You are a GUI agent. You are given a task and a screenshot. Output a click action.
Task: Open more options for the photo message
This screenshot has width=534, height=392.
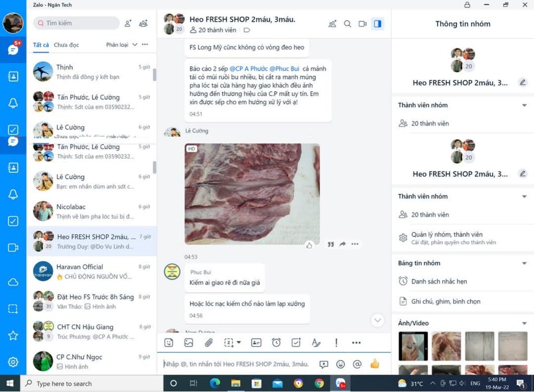355,243
